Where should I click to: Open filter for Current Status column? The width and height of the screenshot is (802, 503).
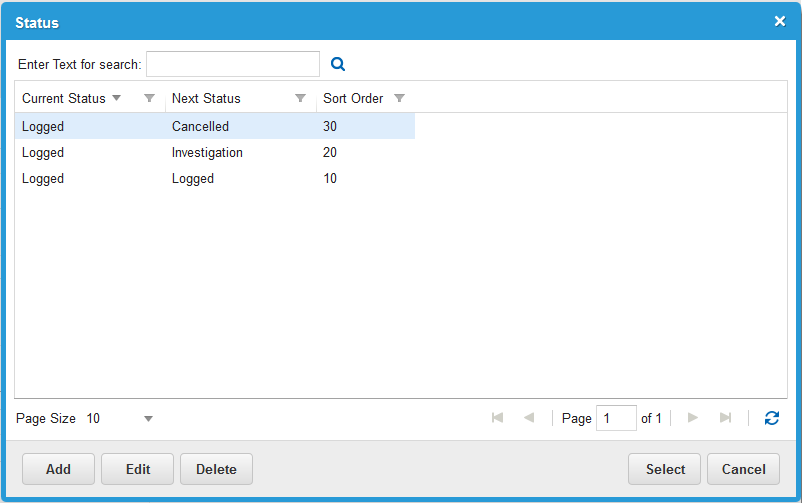coord(149,98)
